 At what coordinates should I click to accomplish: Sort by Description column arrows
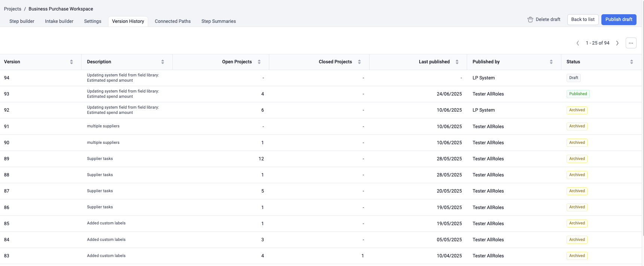(163, 62)
